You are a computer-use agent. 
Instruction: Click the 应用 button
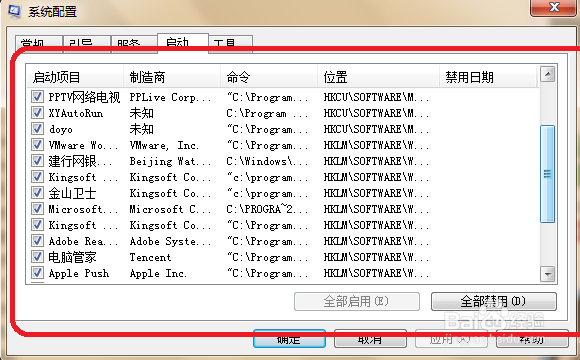(451, 339)
